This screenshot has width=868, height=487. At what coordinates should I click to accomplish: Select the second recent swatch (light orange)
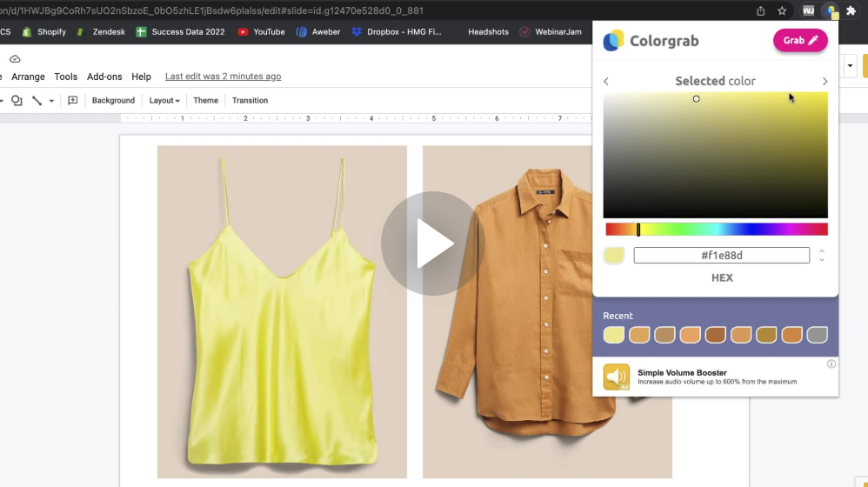pos(639,335)
